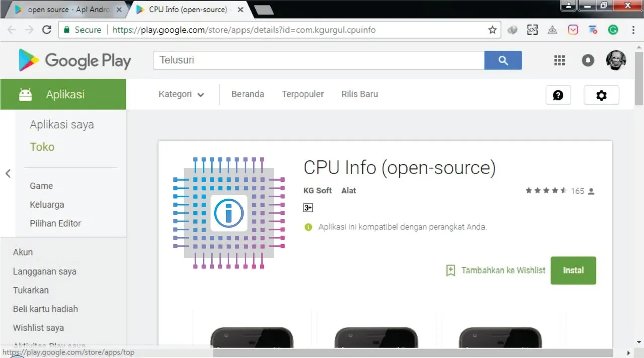Click the 3+ content rating badge
Image resolution: width=644 pixels, height=358 pixels.
308,207
